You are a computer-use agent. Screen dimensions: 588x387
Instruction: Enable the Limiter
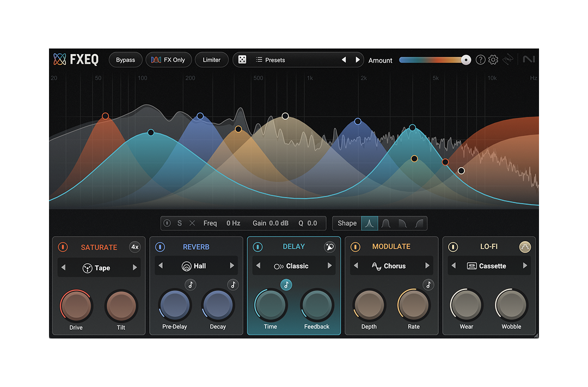pos(211,59)
